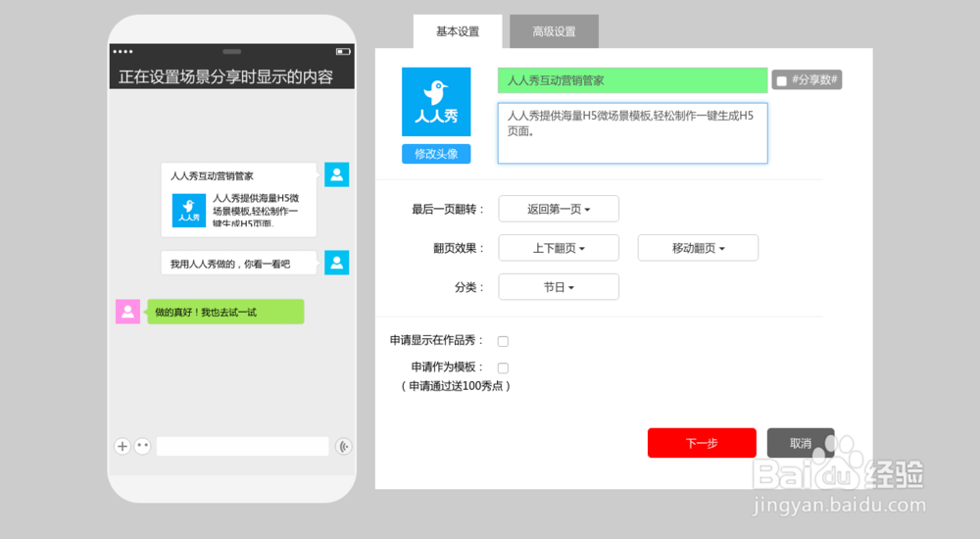Click the small 人人秀 logo in share card
The height and width of the screenshot is (539, 980).
coord(189,210)
